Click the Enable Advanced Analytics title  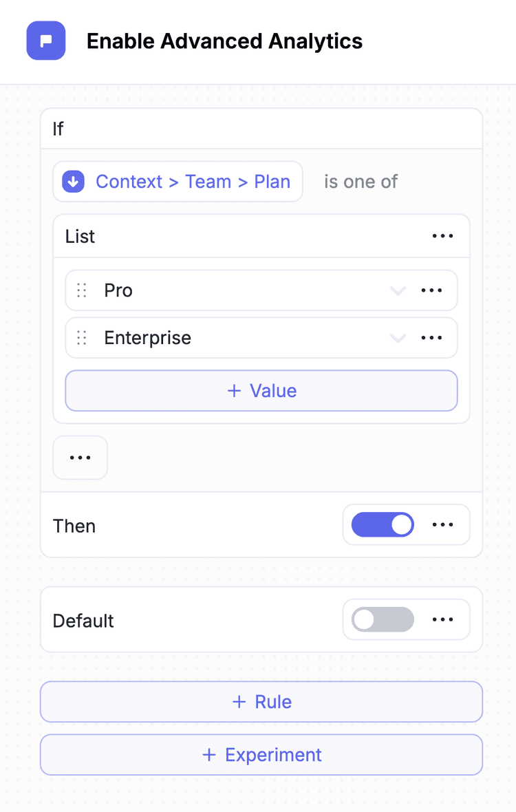point(224,41)
